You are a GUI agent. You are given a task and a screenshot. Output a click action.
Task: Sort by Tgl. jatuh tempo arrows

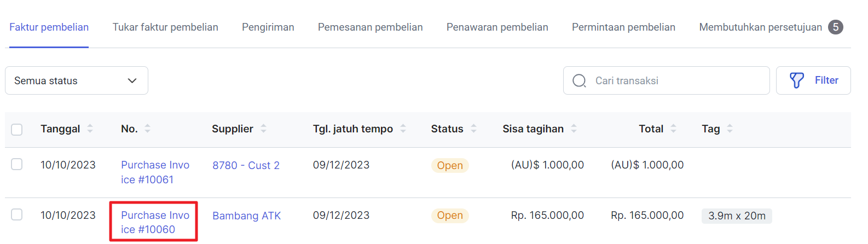[403, 129]
